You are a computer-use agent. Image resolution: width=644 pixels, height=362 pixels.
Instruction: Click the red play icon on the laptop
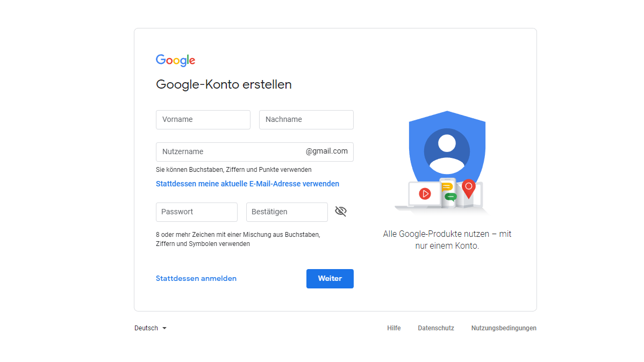pos(425,194)
